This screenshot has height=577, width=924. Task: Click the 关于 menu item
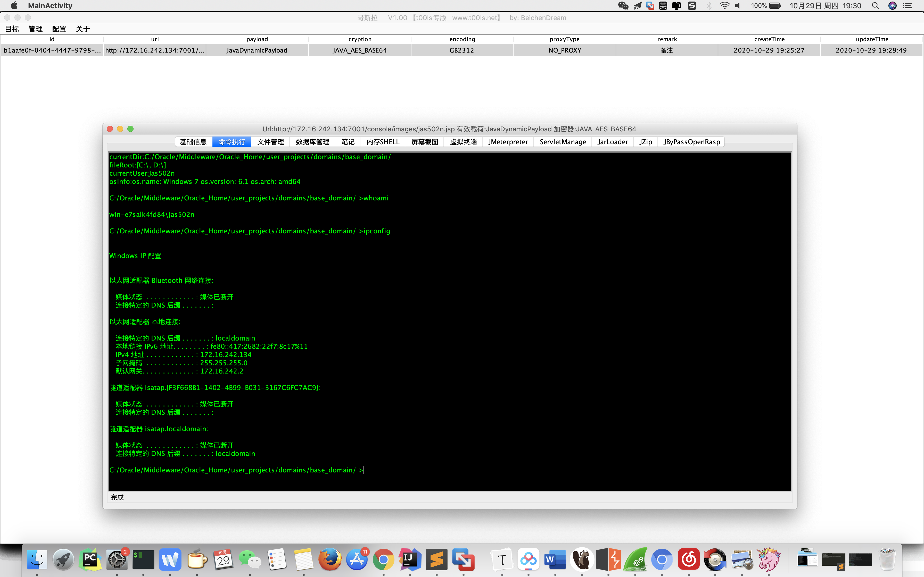pos(83,29)
